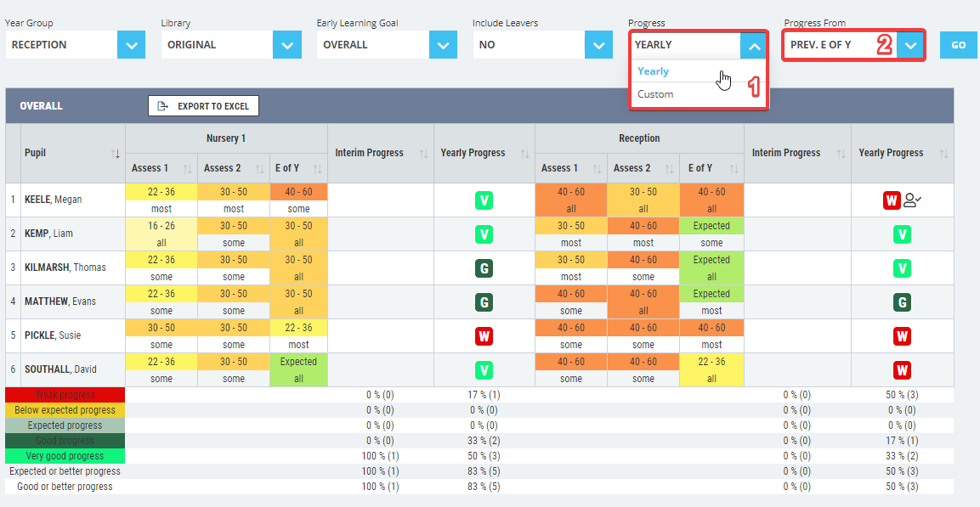This screenshot has width=980, height=507.
Task: Click SOUTHALL David's W badge under Reception
Action: pyautogui.click(x=902, y=369)
